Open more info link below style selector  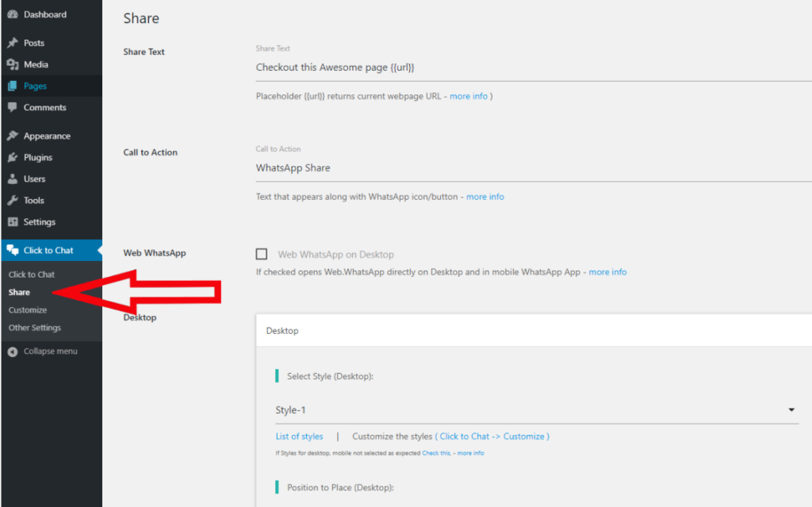[470, 453]
